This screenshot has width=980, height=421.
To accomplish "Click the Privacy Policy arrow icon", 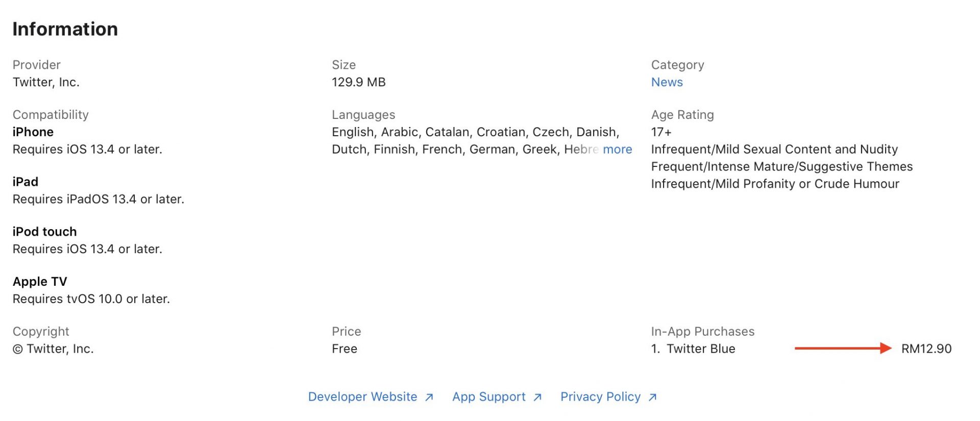I will pos(652,398).
